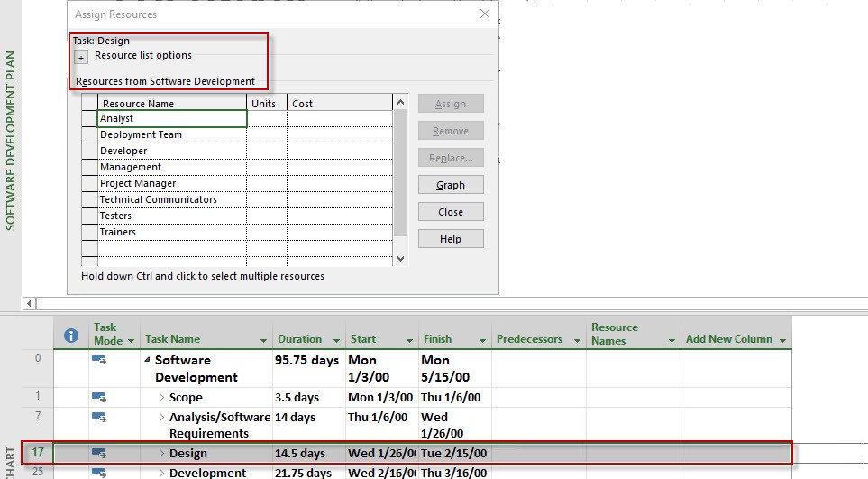
Task: Expand the Development task
Action: [x=161, y=473]
